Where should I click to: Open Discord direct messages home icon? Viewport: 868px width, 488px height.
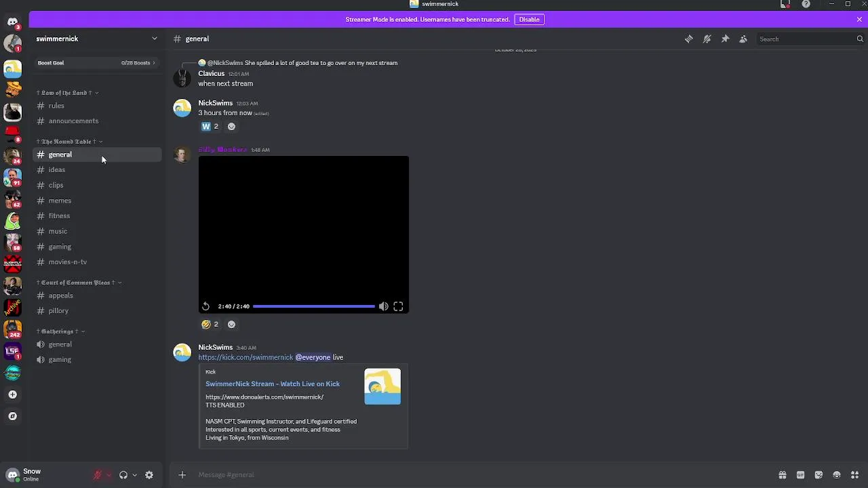12,22
